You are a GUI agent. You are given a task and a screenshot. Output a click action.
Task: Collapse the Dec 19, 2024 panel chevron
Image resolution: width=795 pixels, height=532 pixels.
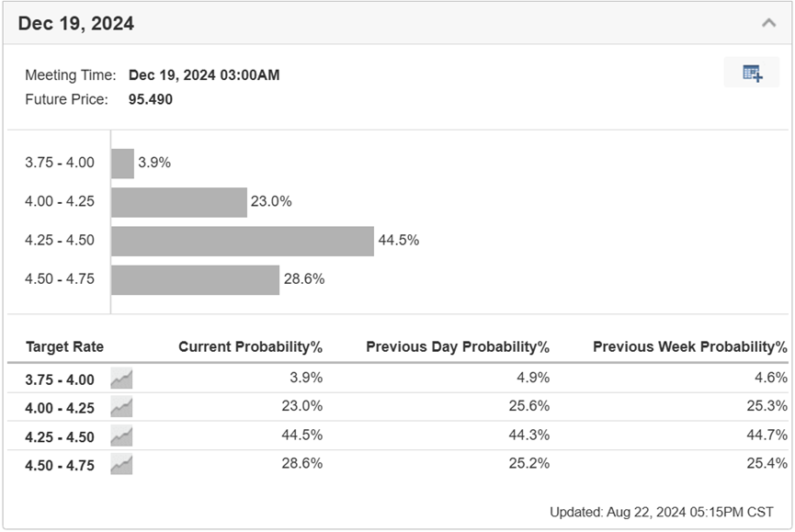(768, 23)
